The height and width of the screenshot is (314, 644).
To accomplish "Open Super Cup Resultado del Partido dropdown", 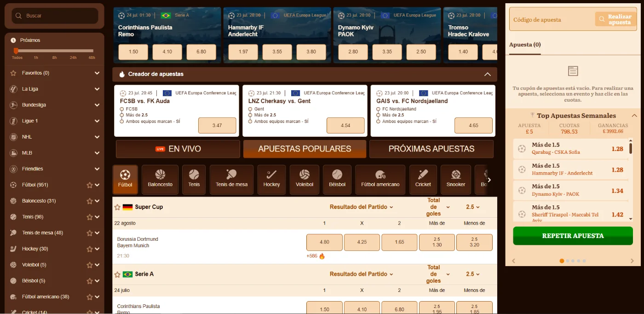I will (x=362, y=207).
